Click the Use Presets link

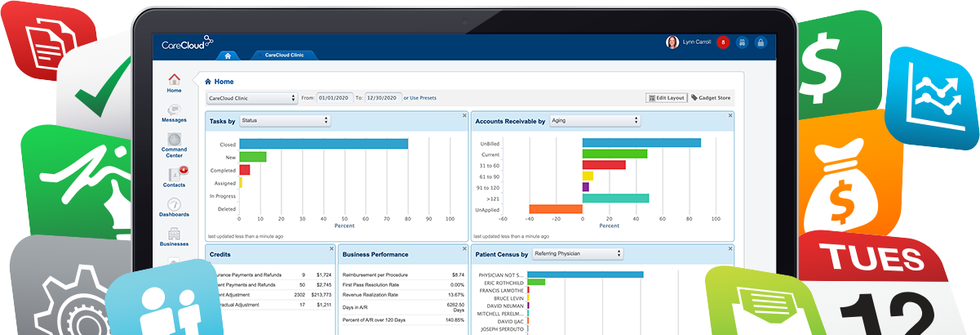[423, 98]
